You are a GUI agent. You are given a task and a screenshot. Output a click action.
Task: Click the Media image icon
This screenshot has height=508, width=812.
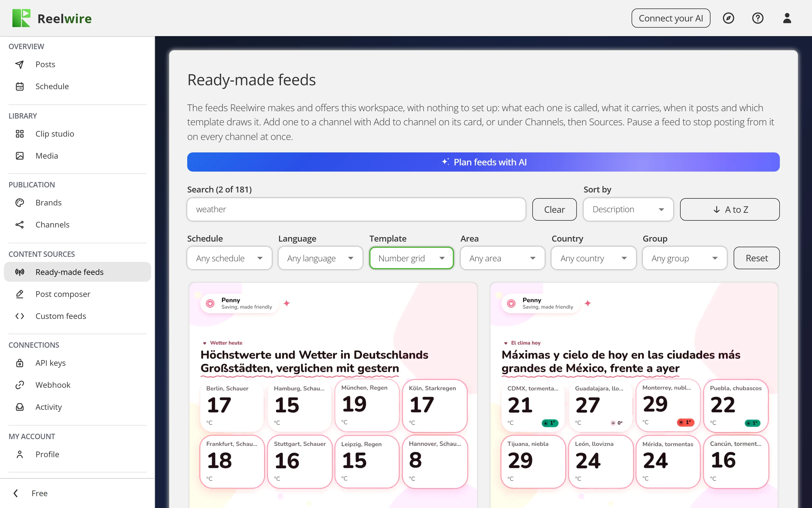20,156
